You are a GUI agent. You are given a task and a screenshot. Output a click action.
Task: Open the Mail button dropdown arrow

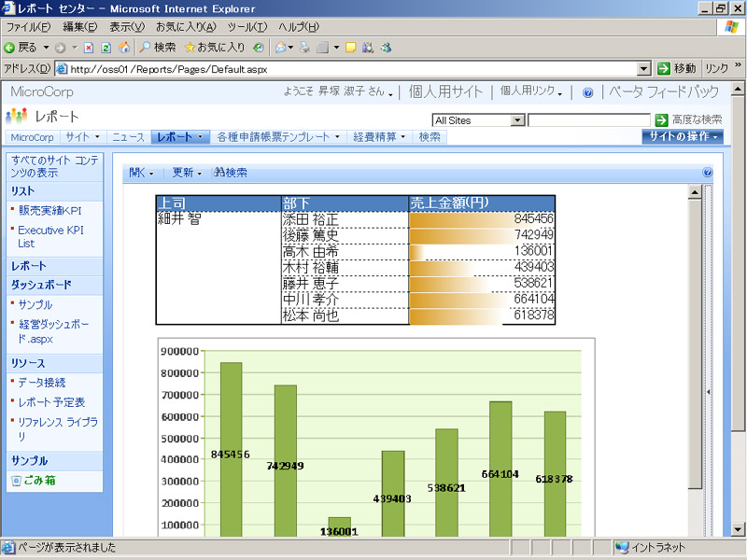point(290,48)
